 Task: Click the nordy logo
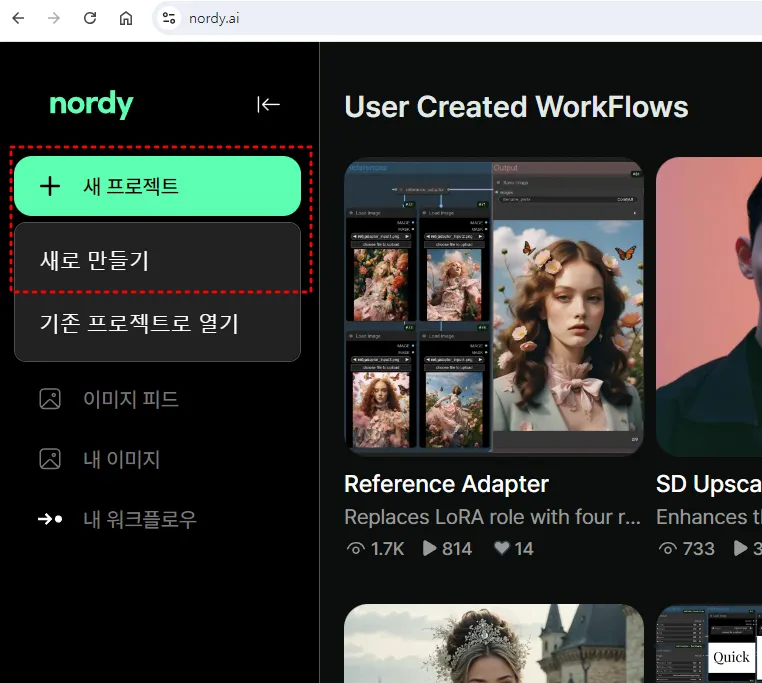coord(91,104)
